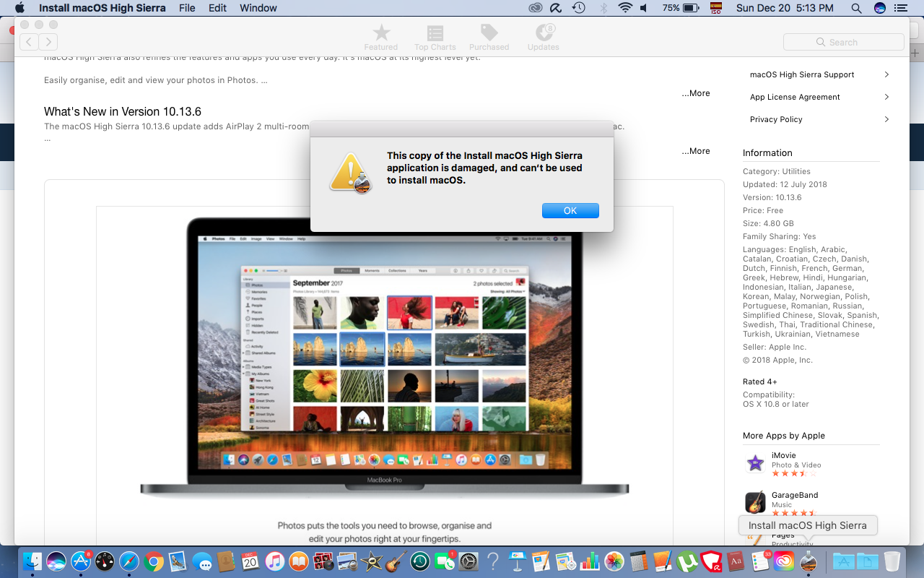Open Safari from the Dock
The image size is (924, 578).
[x=129, y=561]
